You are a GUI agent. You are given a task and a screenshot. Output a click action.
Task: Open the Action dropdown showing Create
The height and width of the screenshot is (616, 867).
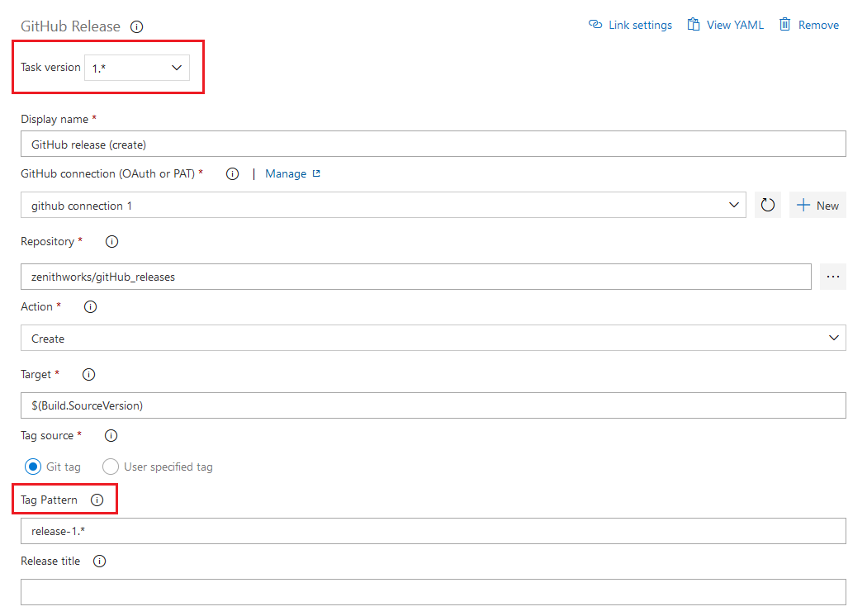834,338
